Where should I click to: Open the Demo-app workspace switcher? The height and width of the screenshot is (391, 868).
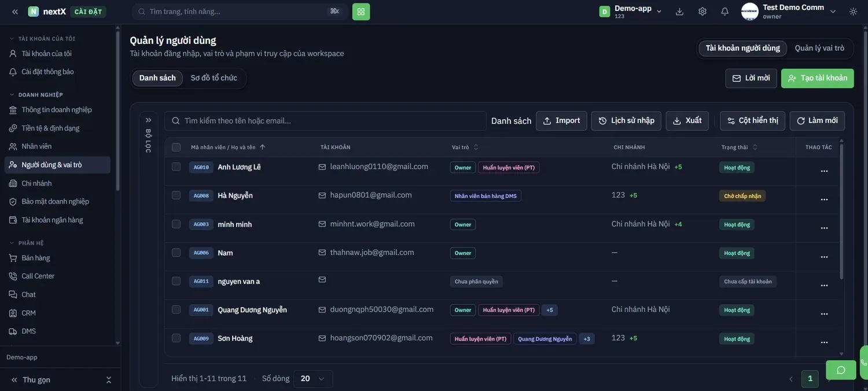click(631, 12)
